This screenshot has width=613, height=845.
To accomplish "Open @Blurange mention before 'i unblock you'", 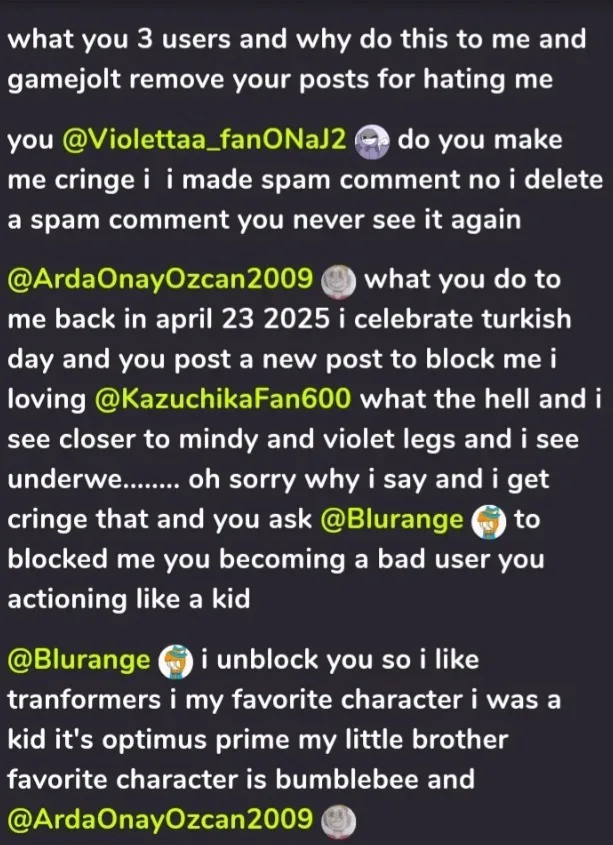I will [x=79, y=660].
